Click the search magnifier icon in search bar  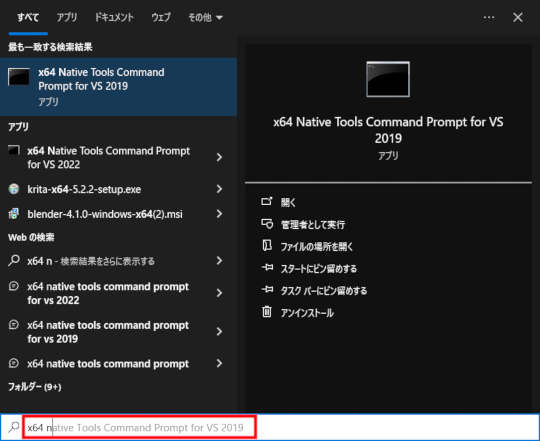pyautogui.click(x=14, y=427)
